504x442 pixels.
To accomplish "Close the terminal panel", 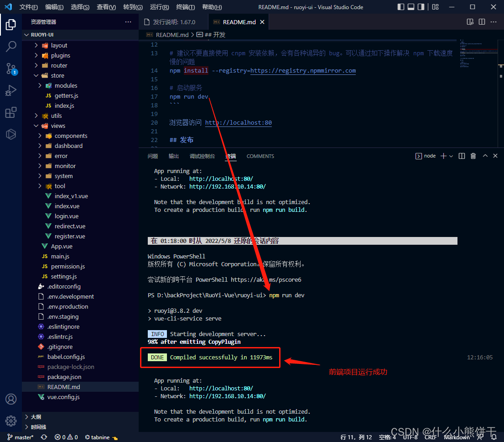I will (x=495, y=156).
